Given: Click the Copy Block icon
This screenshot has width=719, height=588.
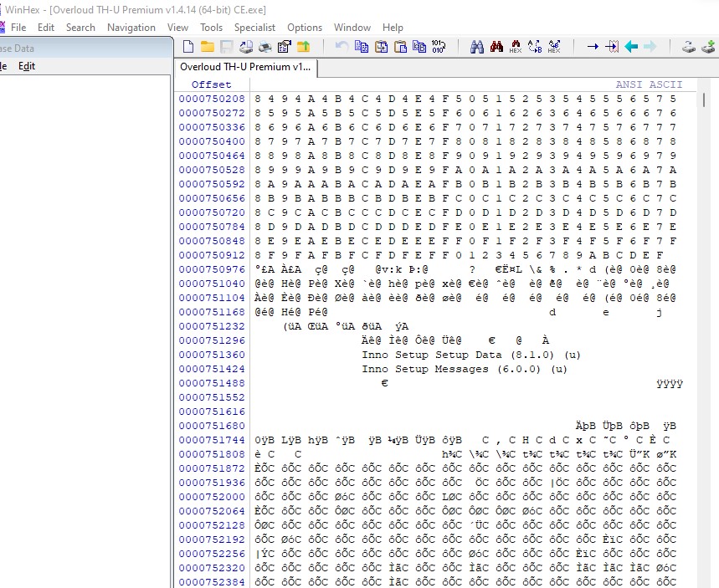Looking at the screenshot, I should (x=362, y=47).
